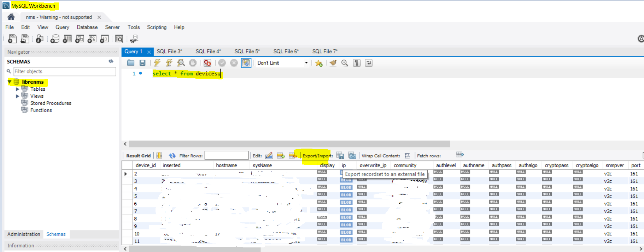This screenshot has width=644, height=252.
Task: Open the schema inspector for selected object
Action: pos(40,39)
